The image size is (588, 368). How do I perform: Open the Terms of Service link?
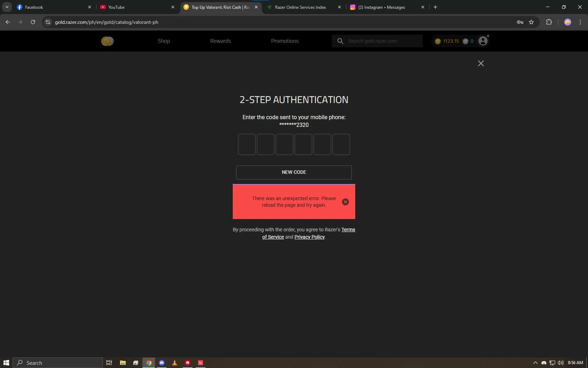(348, 230)
